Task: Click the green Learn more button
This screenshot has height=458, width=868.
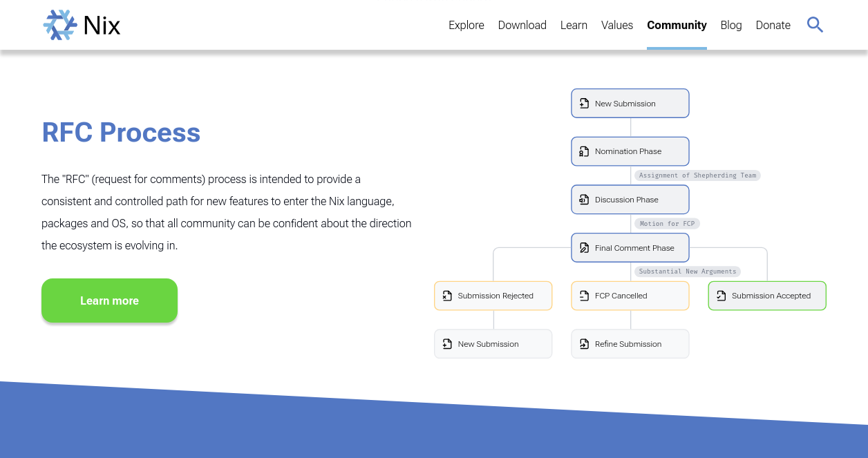Action: 109,300
